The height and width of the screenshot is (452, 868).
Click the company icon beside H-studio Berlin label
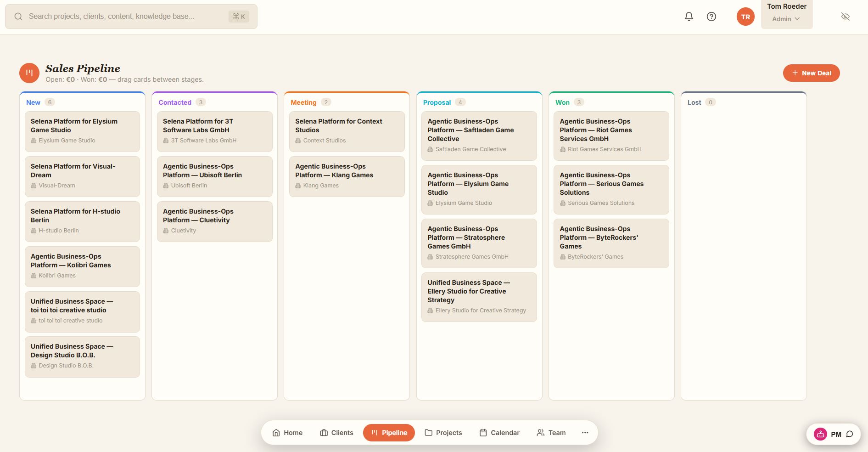point(34,231)
